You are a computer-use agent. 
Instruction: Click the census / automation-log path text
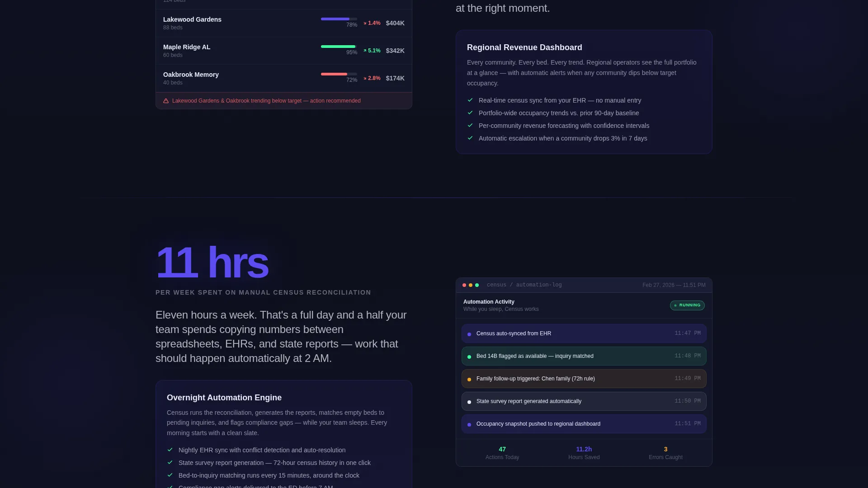[x=524, y=285]
